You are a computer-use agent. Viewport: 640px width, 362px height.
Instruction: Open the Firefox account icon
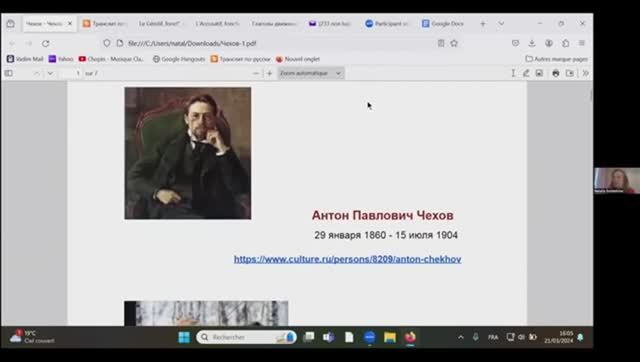pyautogui.click(x=549, y=43)
